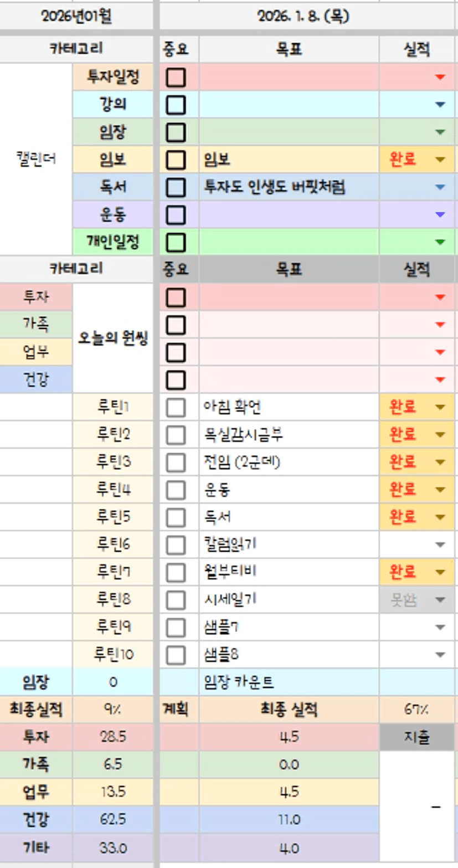The image size is (458, 868).
Task: Expand the 투자일정 실적 dropdown
Action: point(440,78)
